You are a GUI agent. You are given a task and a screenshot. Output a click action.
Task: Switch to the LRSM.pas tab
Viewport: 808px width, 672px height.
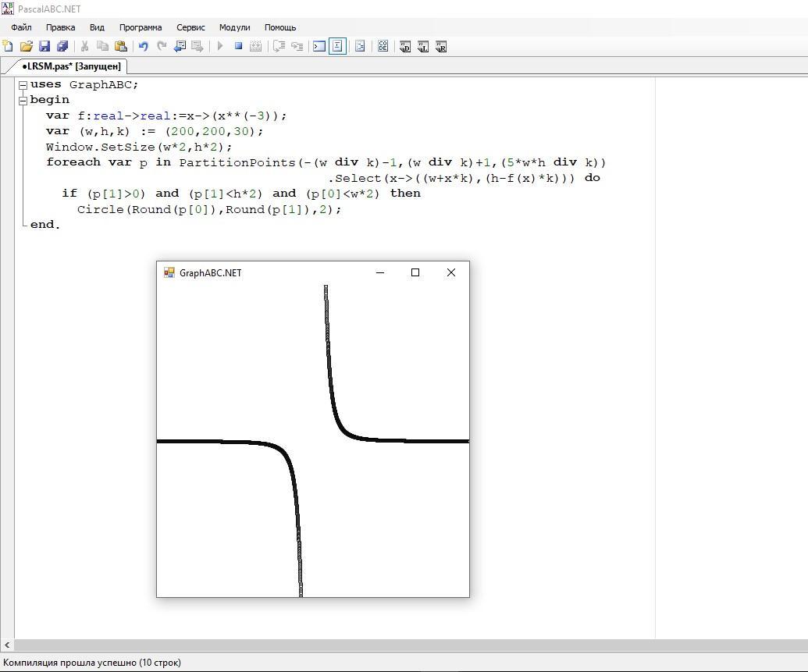coord(70,66)
